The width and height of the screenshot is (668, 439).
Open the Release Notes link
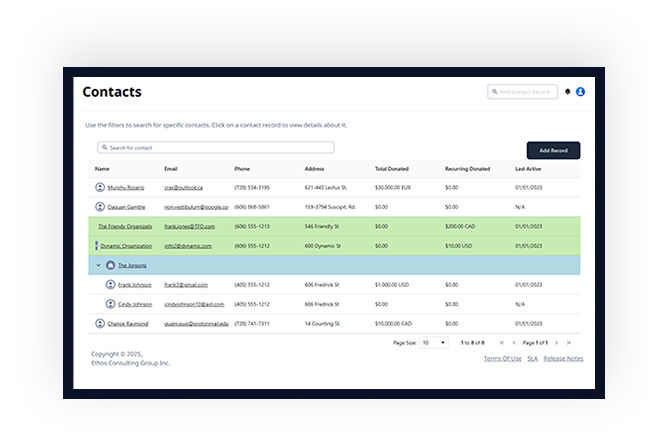[x=563, y=358]
